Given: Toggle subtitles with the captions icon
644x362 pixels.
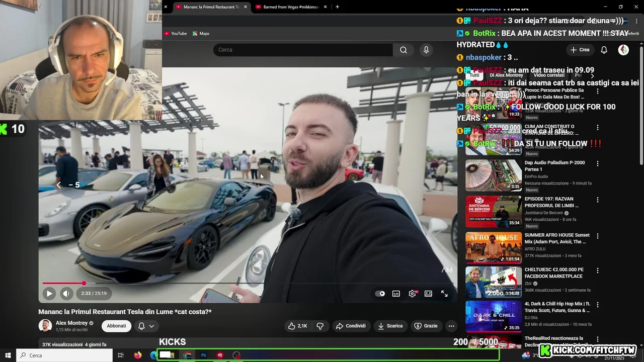Looking at the screenshot, I should tap(396, 294).
